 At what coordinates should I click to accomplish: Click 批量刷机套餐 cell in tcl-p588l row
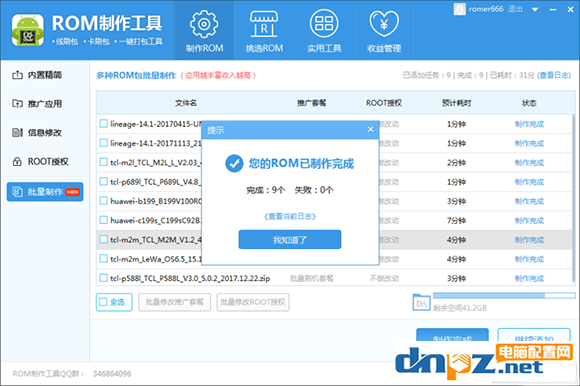coord(311,278)
